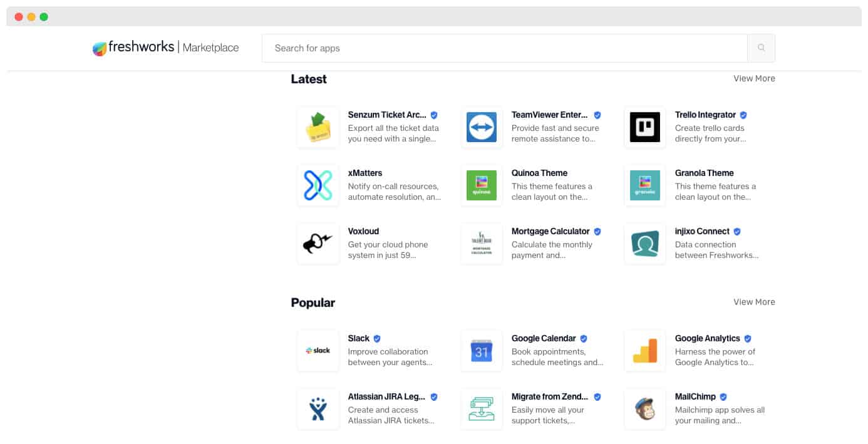Open the xMatters app icon
The height and width of the screenshot is (444, 868).
pos(318,185)
